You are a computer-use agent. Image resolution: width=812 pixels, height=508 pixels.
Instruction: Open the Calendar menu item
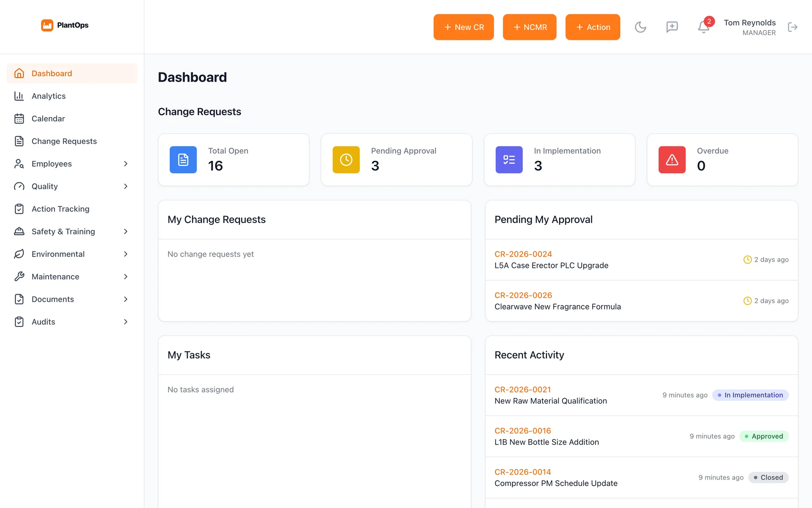click(72, 119)
